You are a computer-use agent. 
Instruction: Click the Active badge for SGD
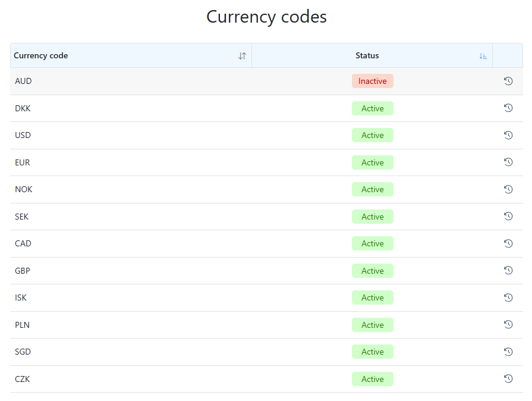373,352
